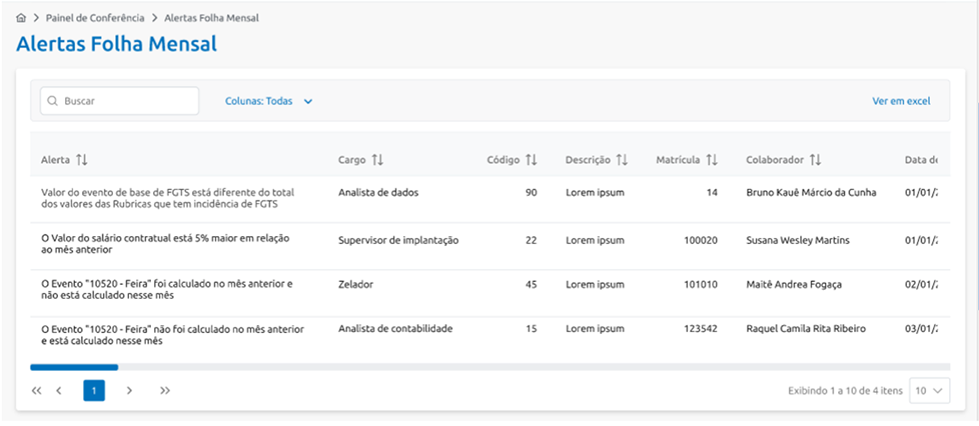Screen dimensions: 979x426
Task: Sort table by Matrícula column
Action: [712, 160]
